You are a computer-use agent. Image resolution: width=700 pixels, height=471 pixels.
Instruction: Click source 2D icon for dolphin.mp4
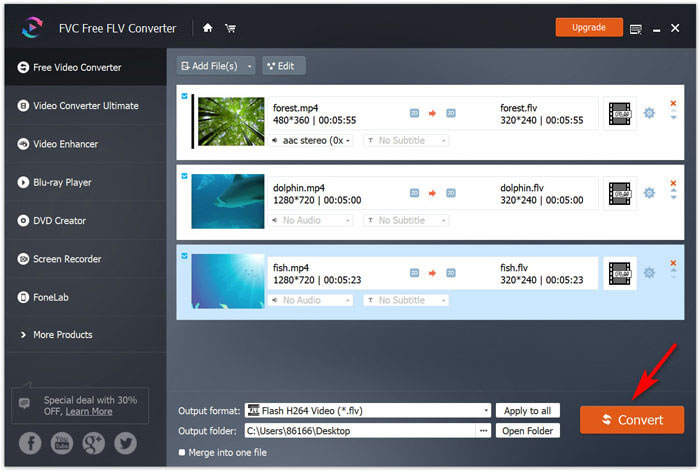click(414, 193)
